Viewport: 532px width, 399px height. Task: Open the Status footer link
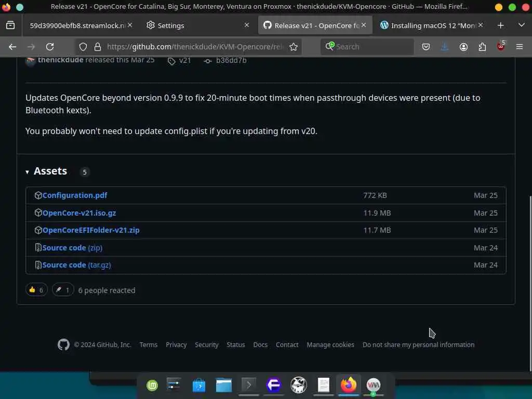[236, 345]
